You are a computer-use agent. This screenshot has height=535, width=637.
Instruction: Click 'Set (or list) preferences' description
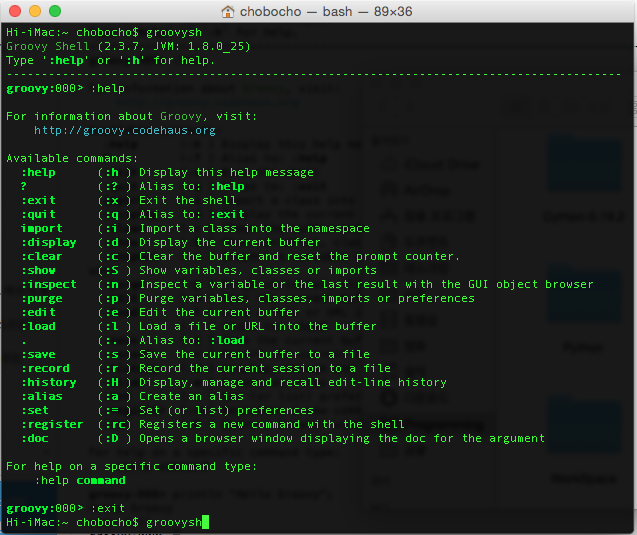226,410
